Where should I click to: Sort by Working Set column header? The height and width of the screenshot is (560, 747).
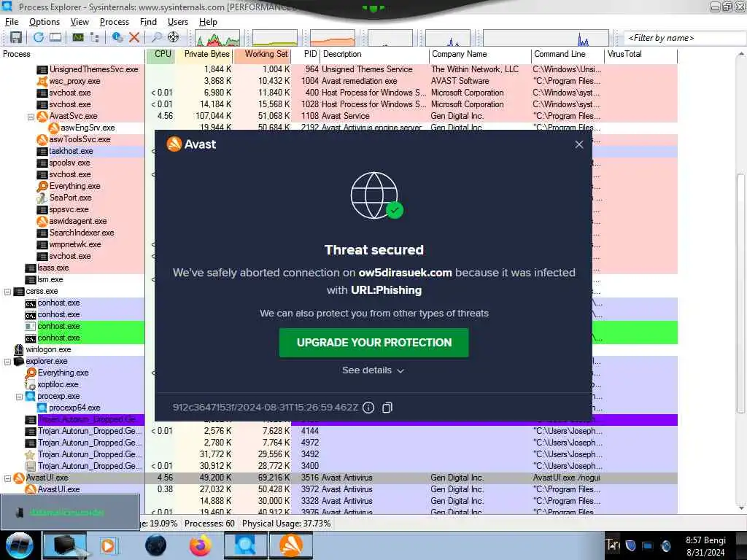pos(262,54)
